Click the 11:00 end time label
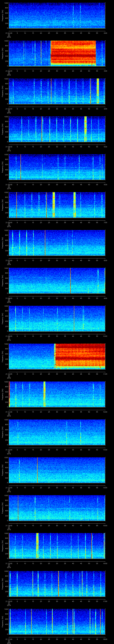This screenshot has width=114, height=644. click(x=105, y=374)
